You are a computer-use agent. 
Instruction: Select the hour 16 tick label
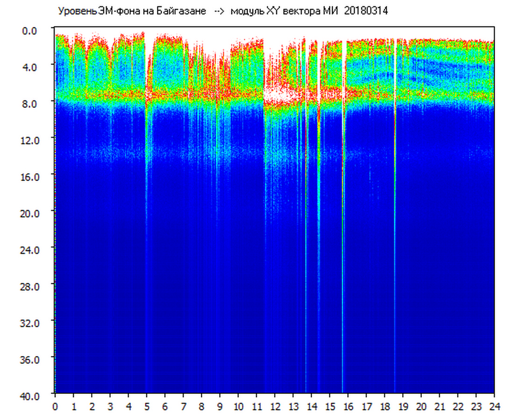(x=348, y=406)
